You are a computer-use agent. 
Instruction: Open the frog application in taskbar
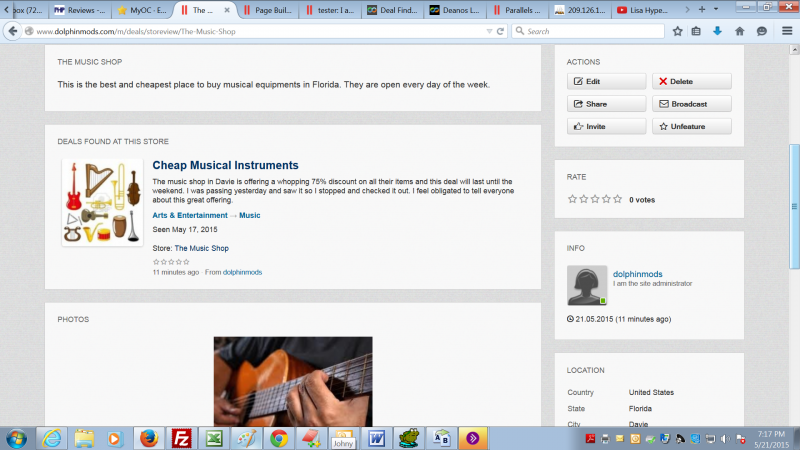(x=409, y=438)
